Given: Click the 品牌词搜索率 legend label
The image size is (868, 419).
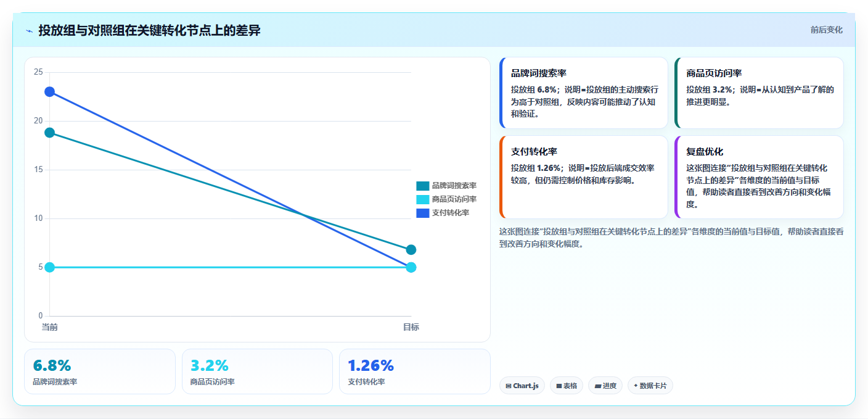Looking at the screenshot, I should tap(454, 186).
